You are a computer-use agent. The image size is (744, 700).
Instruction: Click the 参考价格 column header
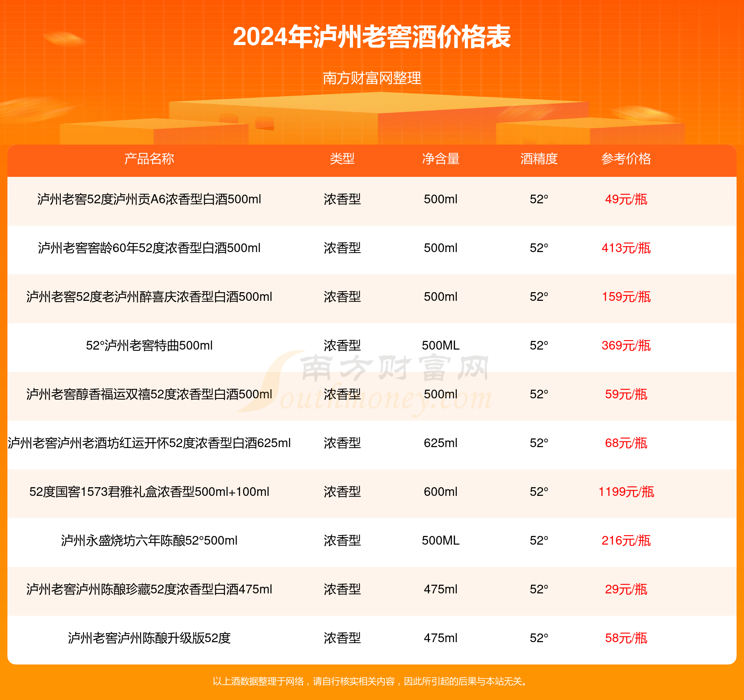click(x=626, y=159)
